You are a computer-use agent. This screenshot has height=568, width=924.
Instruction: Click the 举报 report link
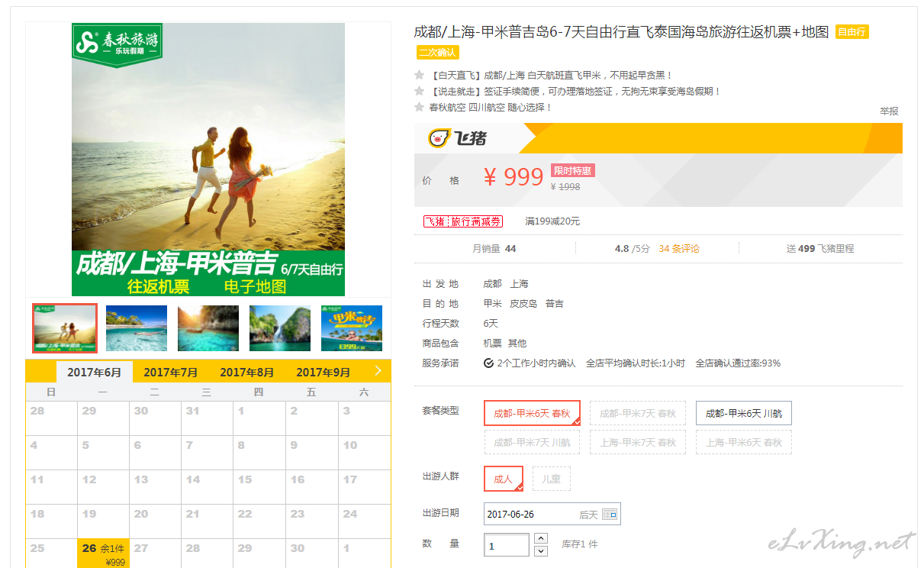coord(889,111)
